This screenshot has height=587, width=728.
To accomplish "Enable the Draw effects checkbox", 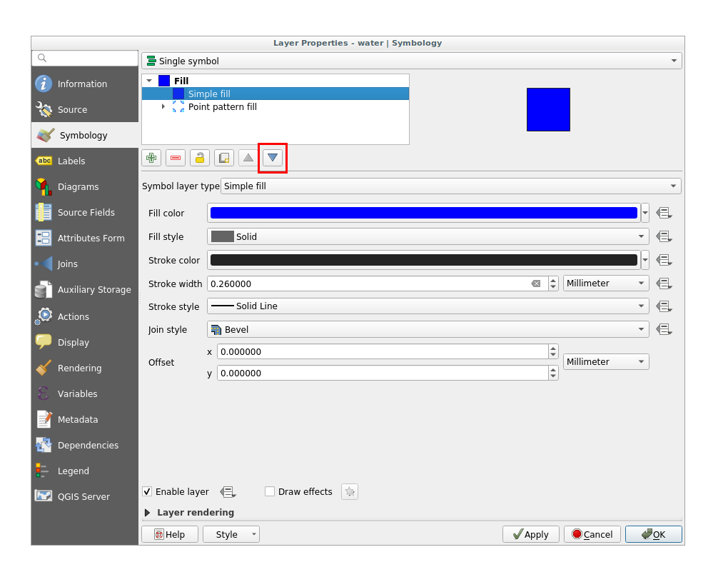I will [270, 491].
